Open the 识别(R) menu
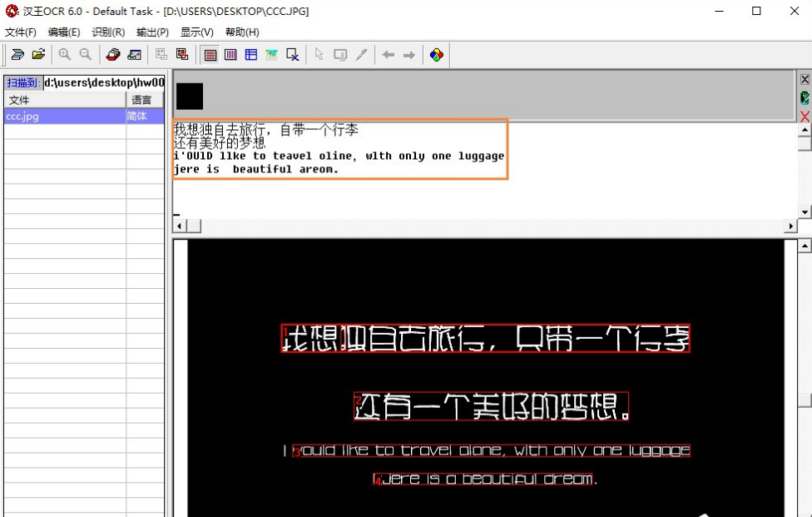Screen dimensions: 812x517 click(108, 32)
